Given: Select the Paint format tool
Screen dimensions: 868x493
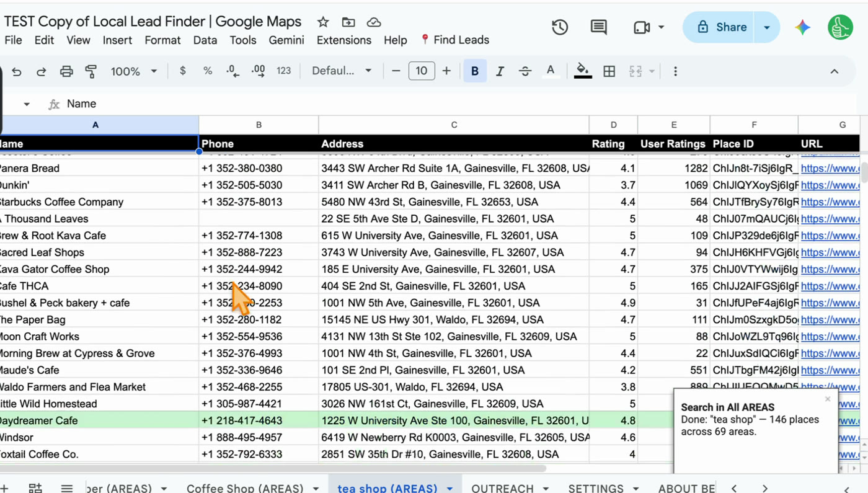Looking at the screenshot, I should 91,71.
